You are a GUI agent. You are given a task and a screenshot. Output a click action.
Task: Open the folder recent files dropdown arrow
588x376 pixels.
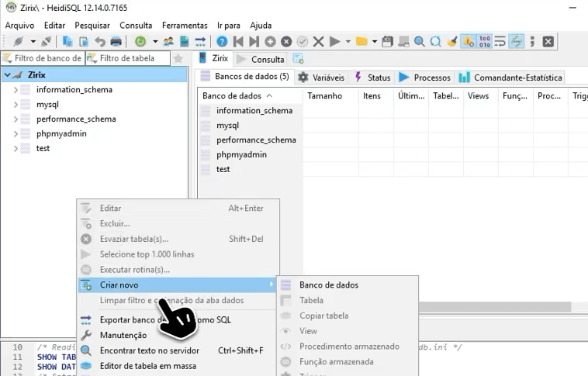coord(374,41)
